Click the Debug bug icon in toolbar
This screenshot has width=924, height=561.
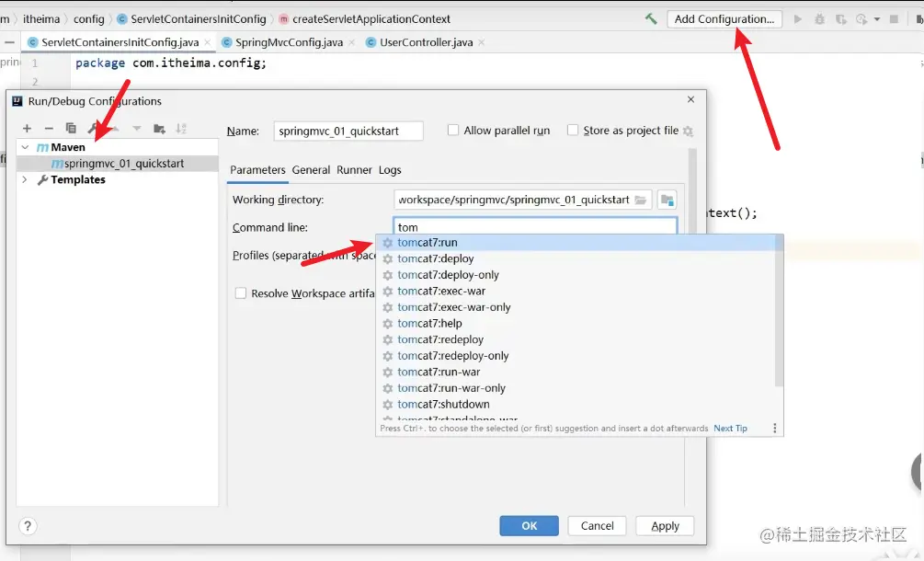pyautogui.click(x=819, y=19)
